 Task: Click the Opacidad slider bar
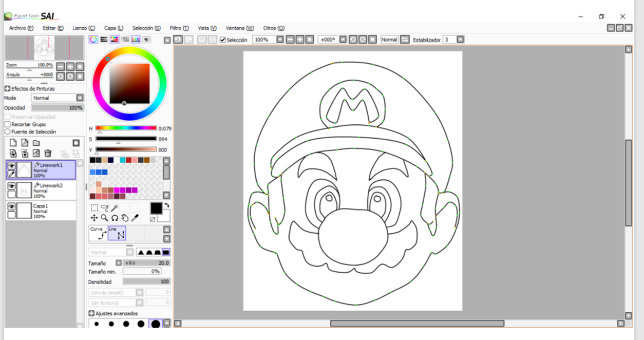pos(58,108)
